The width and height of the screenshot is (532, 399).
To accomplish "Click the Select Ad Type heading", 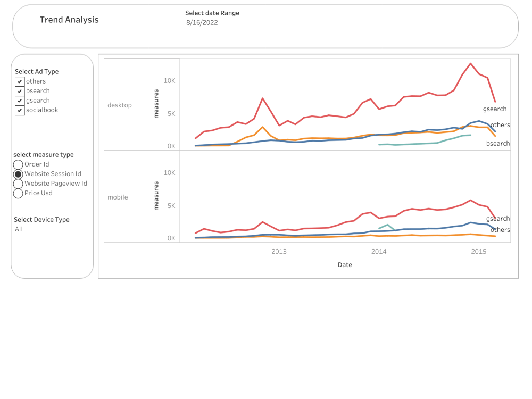I will [37, 72].
